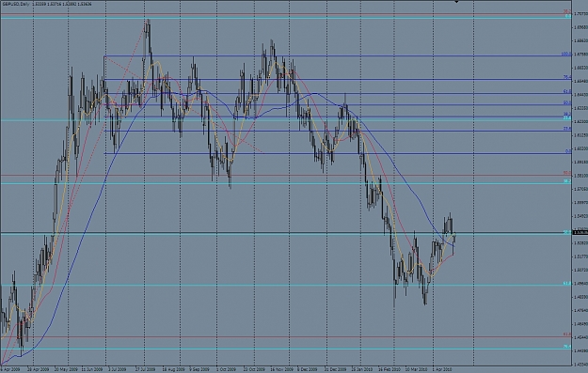588x373 pixels.
Task: Click the 31 Dec 2009 date label
Action: pyautogui.click(x=335, y=369)
